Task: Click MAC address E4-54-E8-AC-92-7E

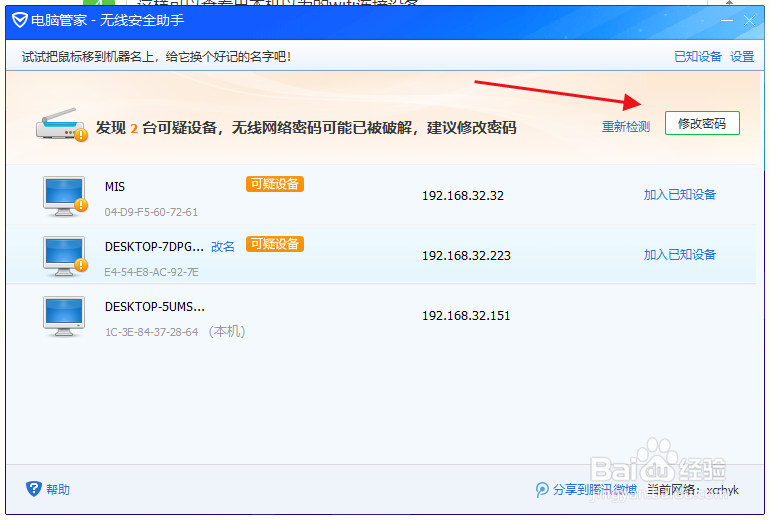Action: 151,272
